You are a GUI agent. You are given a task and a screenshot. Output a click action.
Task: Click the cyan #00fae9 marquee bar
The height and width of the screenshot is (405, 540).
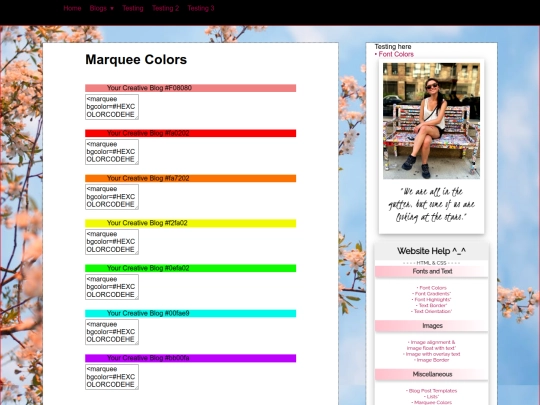190,313
